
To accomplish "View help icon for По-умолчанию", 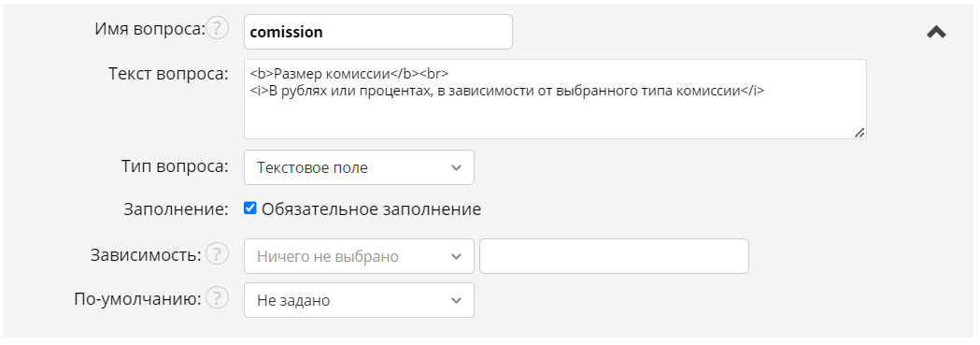I will pos(217,298).
